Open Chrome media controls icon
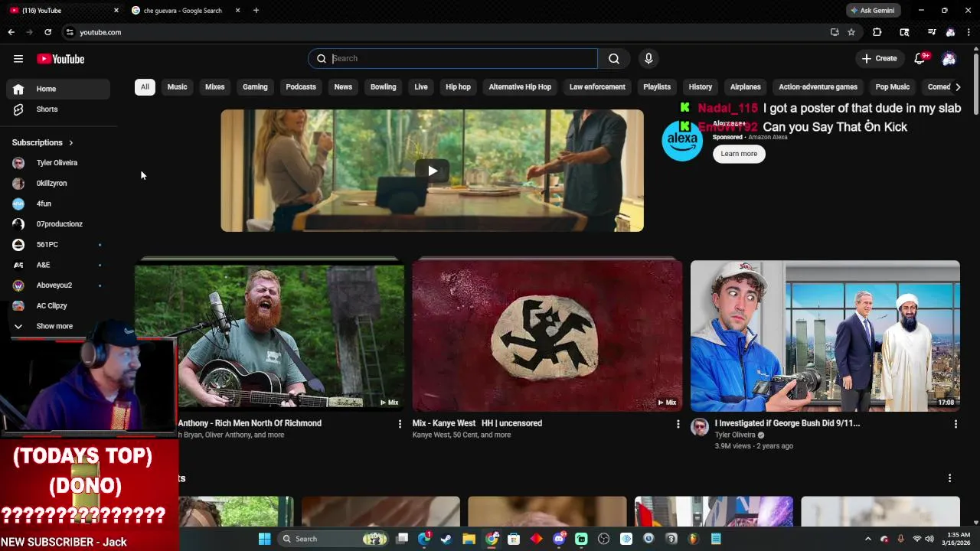 tap(931, 32)
